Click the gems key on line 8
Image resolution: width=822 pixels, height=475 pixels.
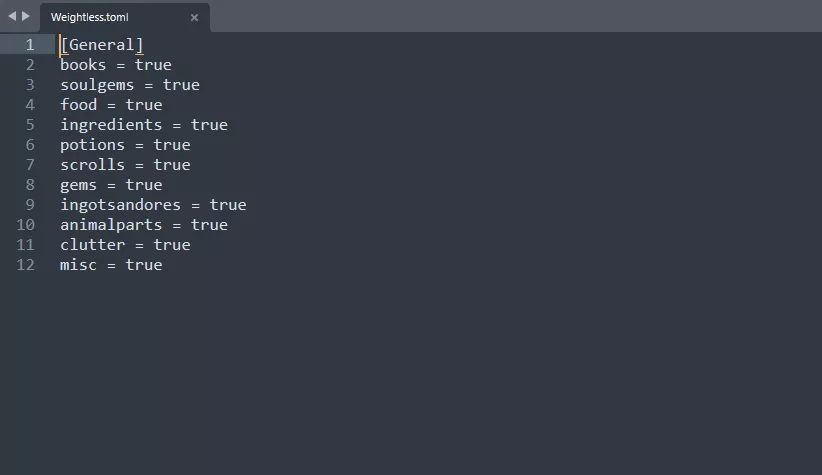(x=79, y=185)
